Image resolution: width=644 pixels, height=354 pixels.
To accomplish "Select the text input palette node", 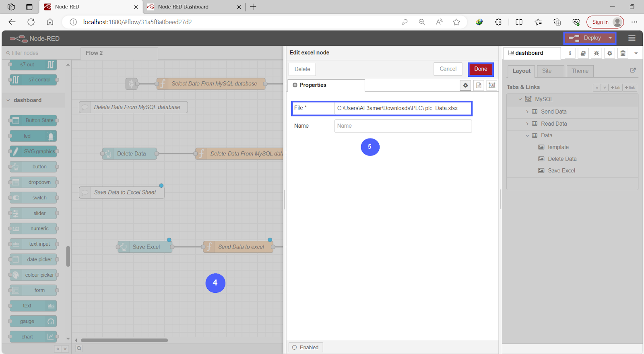I will point(33,244).
